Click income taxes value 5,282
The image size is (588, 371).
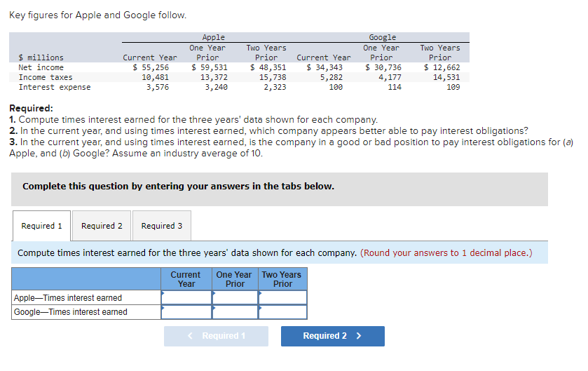331,77
